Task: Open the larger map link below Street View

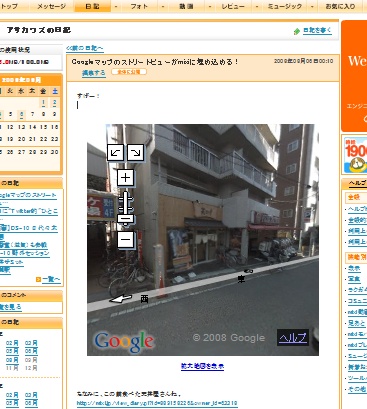Action: click(x=202, y=366)
